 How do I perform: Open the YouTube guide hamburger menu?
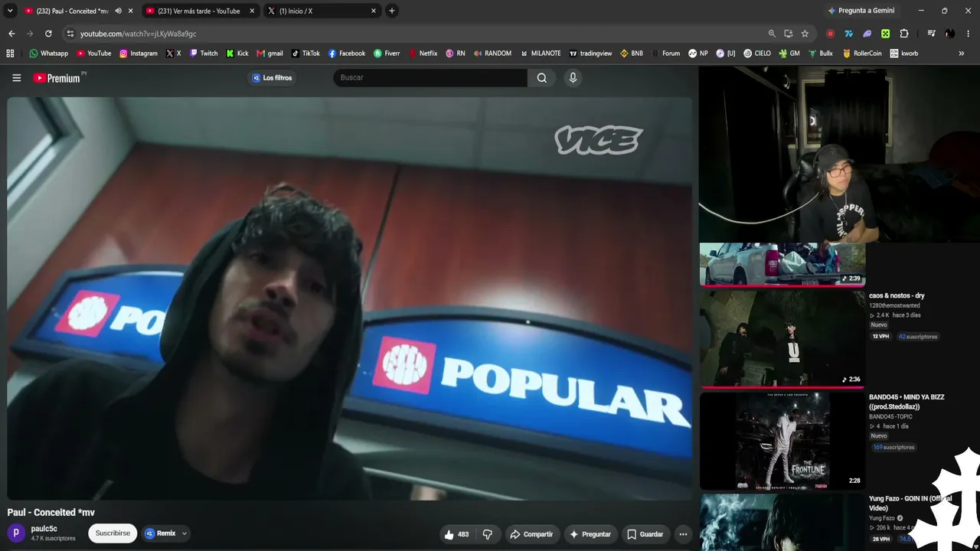coord(16,77)
